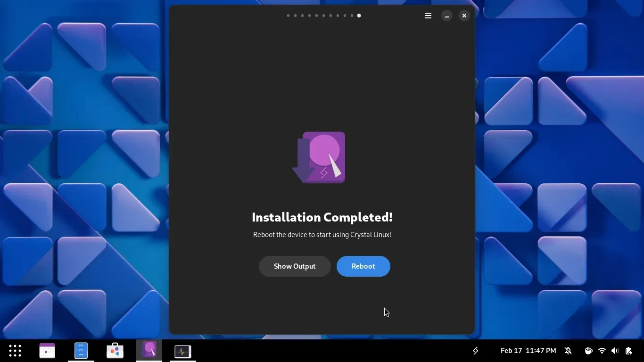
Task: Click the Reboot button
Action: pos(363,266)
